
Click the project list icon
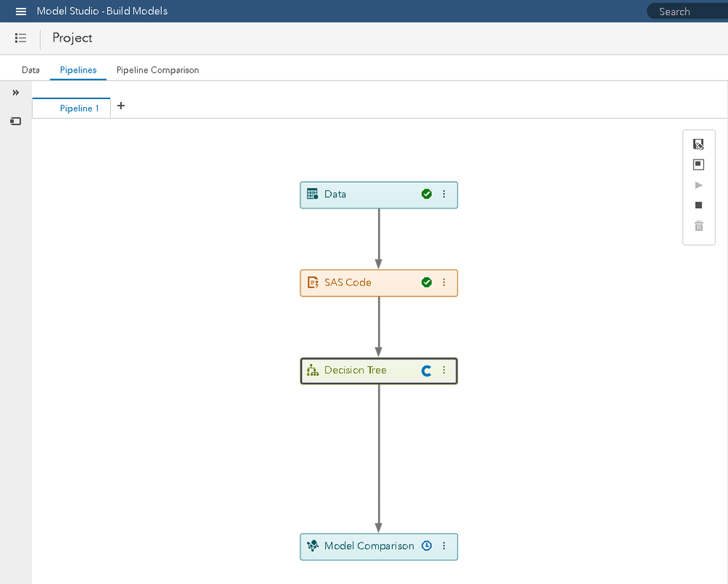[21, 38]
